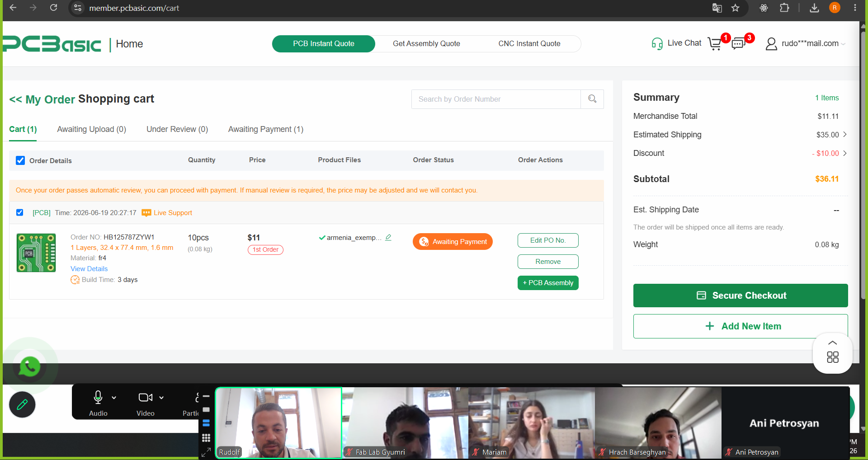The height and width of the screenshot is (460, 868).
Task: Click the search magnifier for order number
Action: point(592,99)
